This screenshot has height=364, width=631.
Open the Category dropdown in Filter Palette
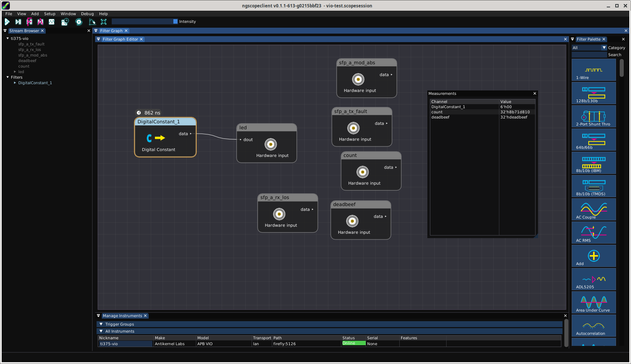(589, 47)
